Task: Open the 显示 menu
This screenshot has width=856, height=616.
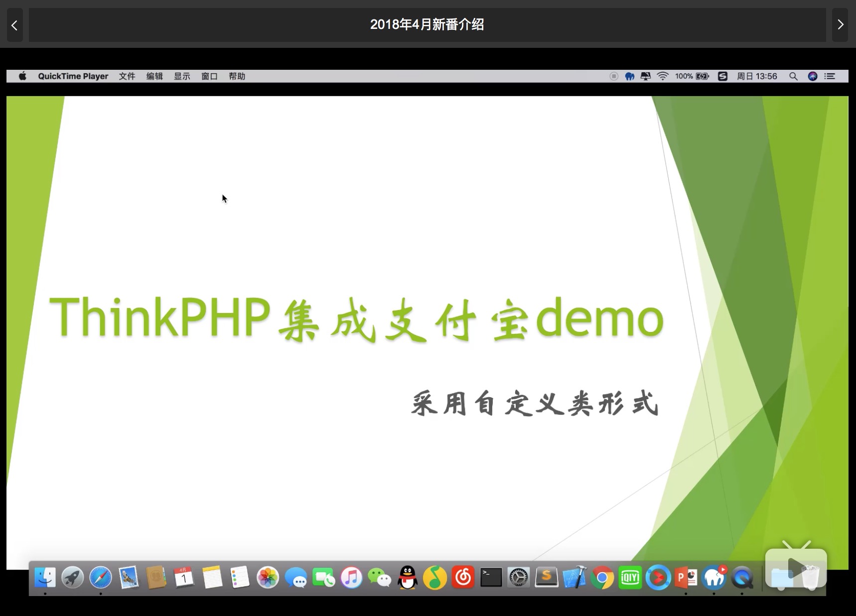Action: click(182, 76)
